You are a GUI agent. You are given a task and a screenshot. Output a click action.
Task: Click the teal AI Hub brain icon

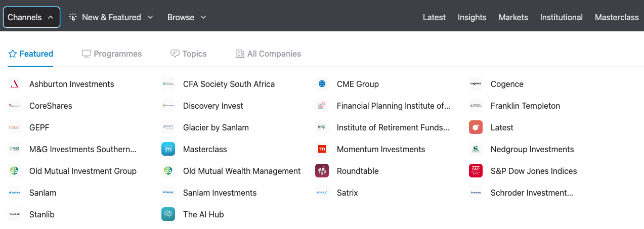[168, 214]
